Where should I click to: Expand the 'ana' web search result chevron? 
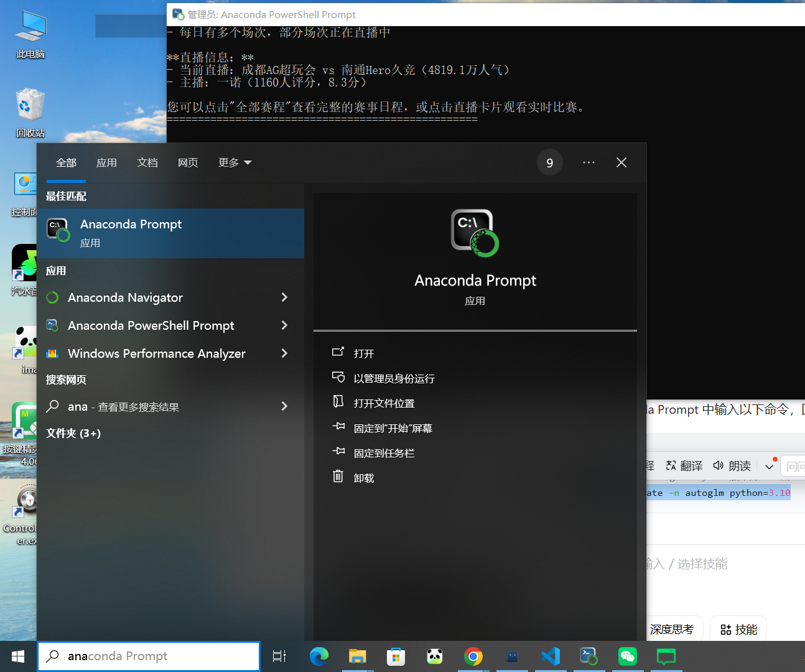pyautogui.click(x=284, y=406)
